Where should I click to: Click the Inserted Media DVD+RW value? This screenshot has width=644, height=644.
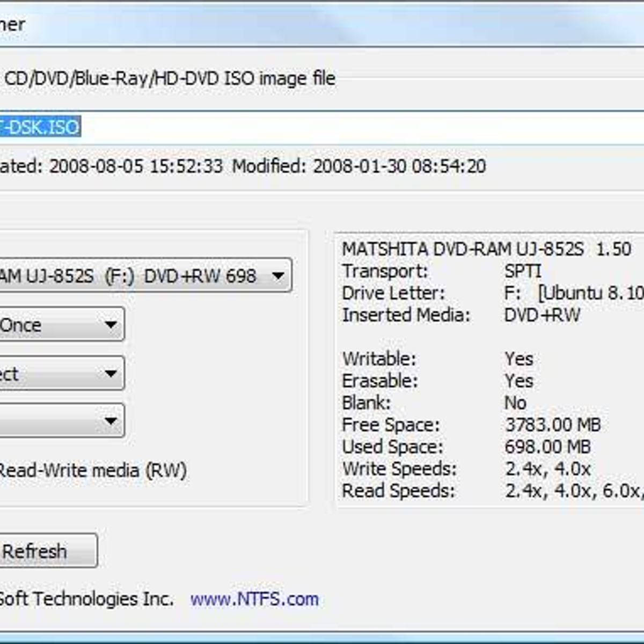pos(542,315)
